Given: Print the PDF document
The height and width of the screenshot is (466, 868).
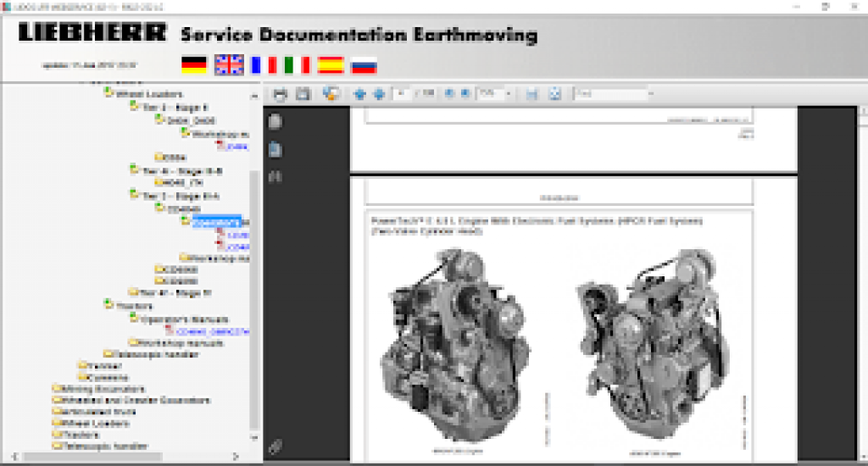Looking at the screenshot, I should click(280, 94).
